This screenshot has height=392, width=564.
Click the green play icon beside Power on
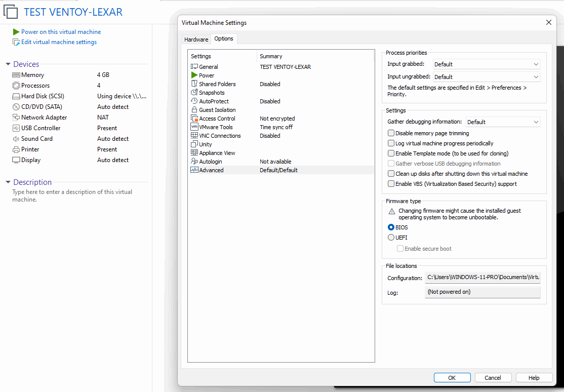click(16, 32)
